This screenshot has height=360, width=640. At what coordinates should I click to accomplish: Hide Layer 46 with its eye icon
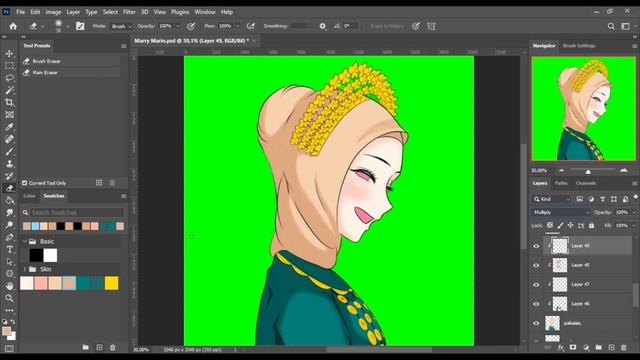tap(536, 304)
